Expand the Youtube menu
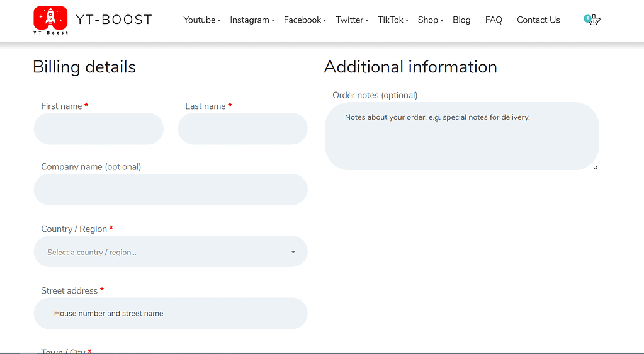This screenshot has width=644, height=354. click(201, 20)
